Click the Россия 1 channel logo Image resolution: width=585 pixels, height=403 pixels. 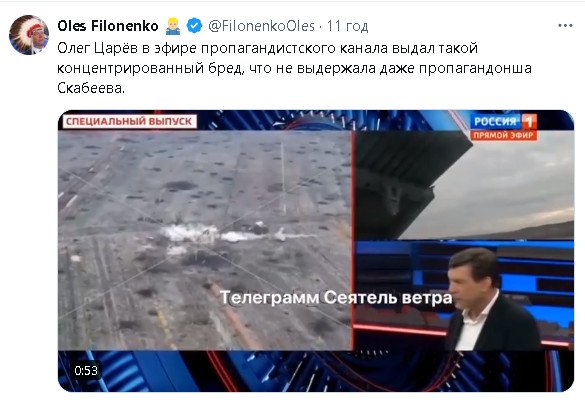(504, 121)
